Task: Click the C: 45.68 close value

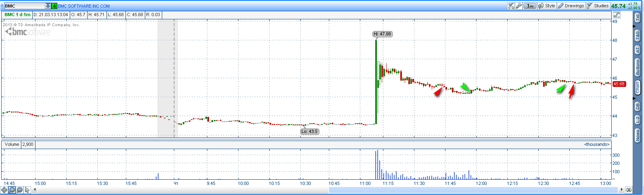Action: (135, 15)
